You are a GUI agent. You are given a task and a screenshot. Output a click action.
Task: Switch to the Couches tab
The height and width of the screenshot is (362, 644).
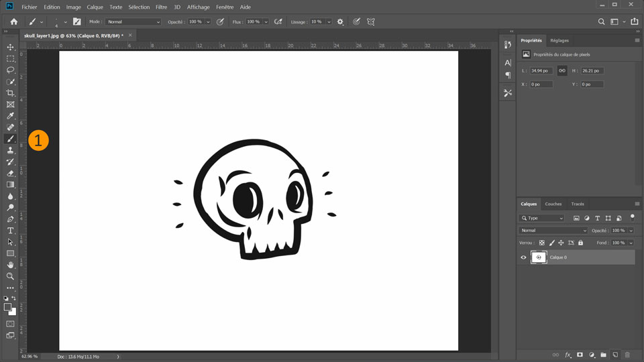[x=553, y=204]
